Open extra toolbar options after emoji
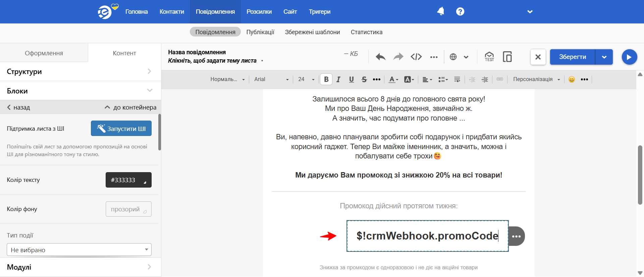The height and width of the screenshot is (277, 644). (x=584, y=79)
